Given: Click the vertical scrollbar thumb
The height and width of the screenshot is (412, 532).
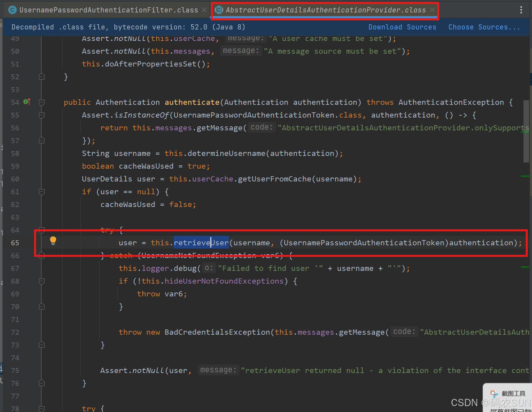Looking at the screenshot, I should pyautogui.click(x=526, y=131).
